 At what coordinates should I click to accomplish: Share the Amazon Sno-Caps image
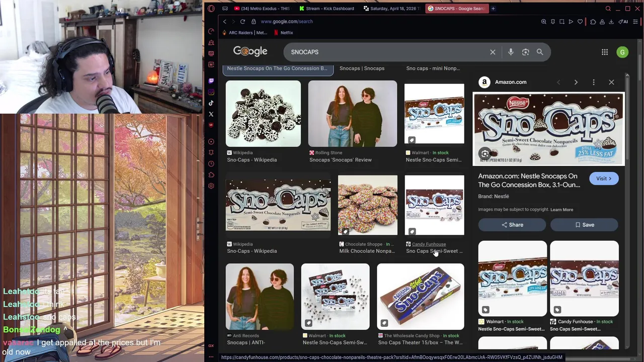coord(512,225)
